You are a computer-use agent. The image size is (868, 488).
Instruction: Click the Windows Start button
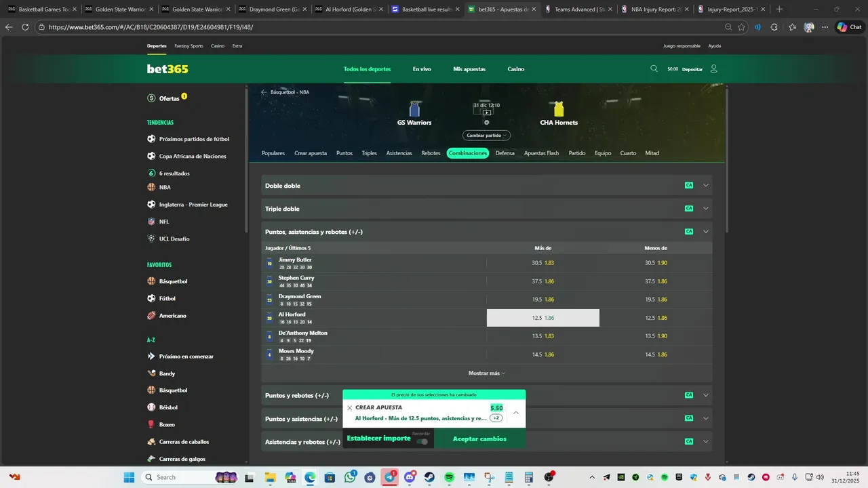(130, 477)
